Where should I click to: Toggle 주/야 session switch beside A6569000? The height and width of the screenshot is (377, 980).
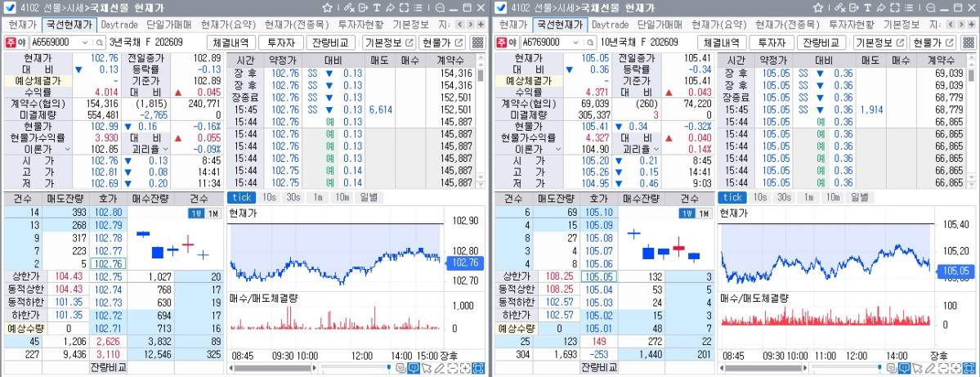click(x=16, y=43)
